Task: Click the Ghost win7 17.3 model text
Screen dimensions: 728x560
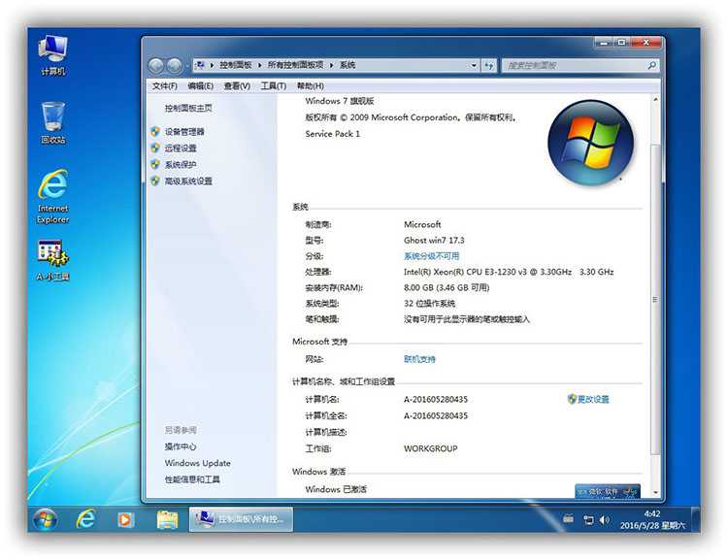Action: point(434,240)
